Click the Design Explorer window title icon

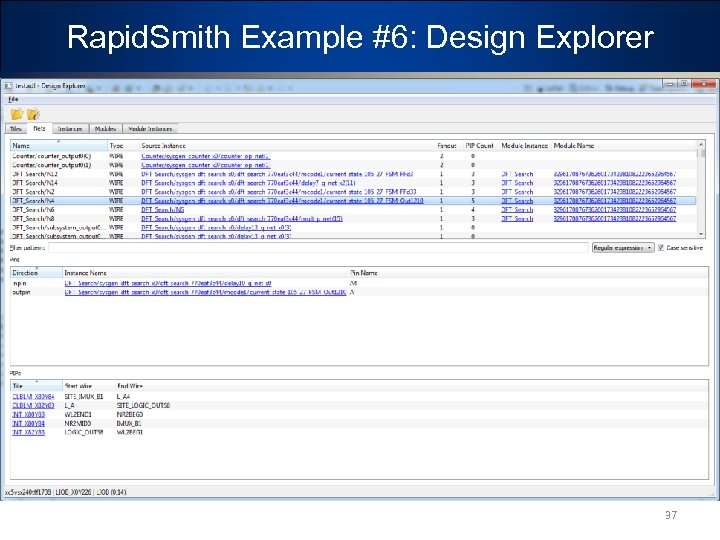[10, 86]
